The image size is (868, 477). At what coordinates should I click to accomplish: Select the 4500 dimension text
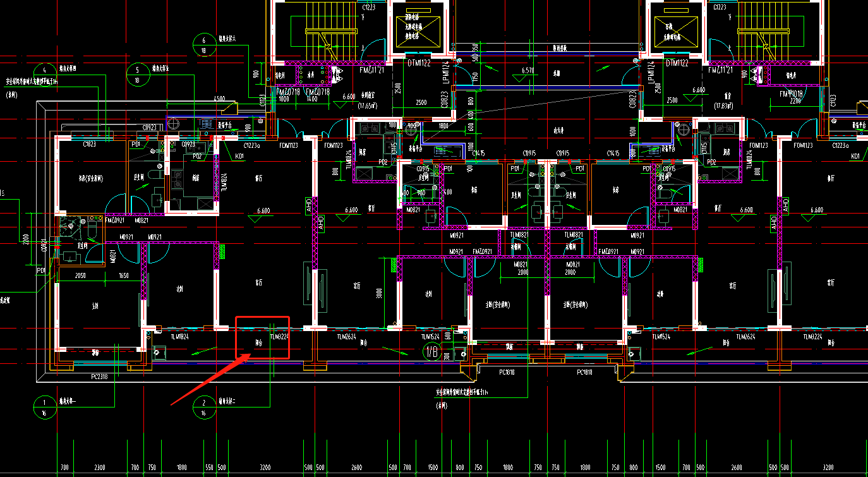point(220,98)
